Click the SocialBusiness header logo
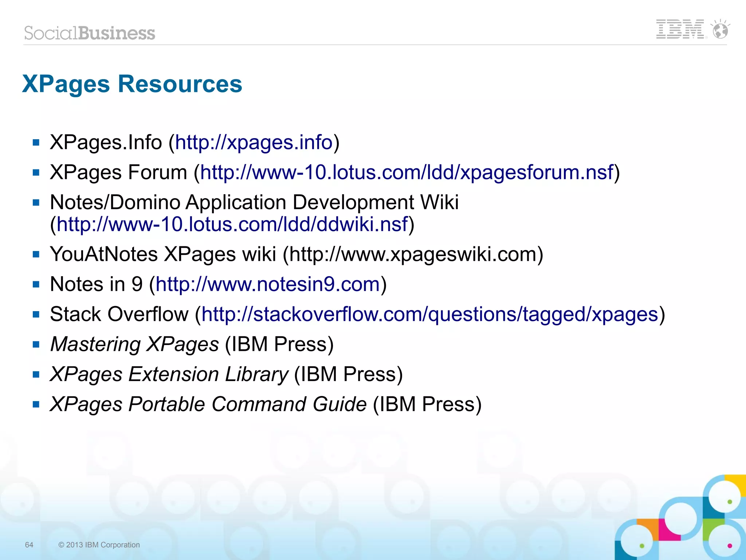 [90, 33]
